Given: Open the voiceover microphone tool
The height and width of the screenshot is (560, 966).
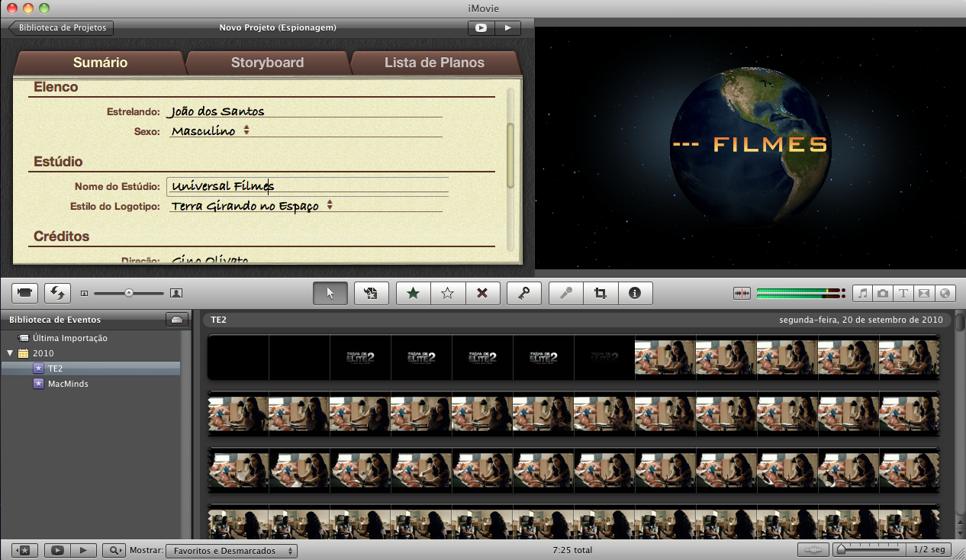Looking at the screenshot, I should (566, 293).
